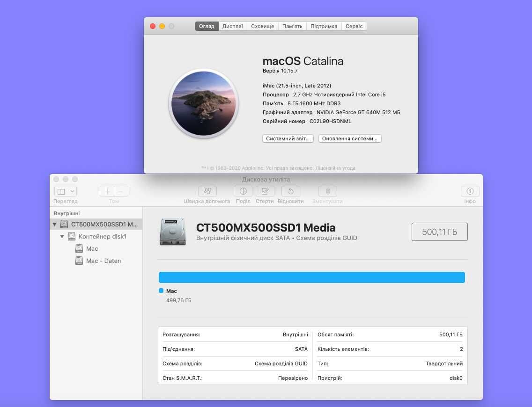532x407 pixels.
Task: Open the Пам'ять tab
Action: [292, 26]
